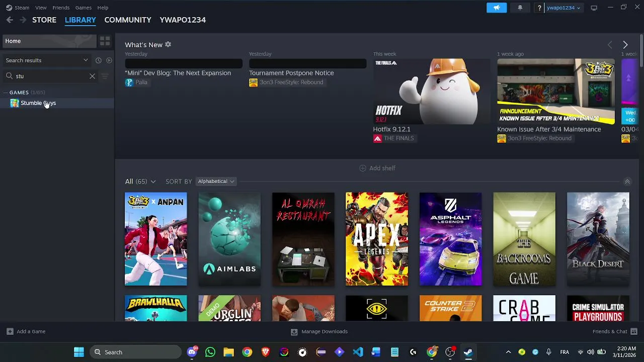Open the Apex Legends game cover
Image resolution: width=644 pixels, height=362 pixels.
[x=377, y=239]
